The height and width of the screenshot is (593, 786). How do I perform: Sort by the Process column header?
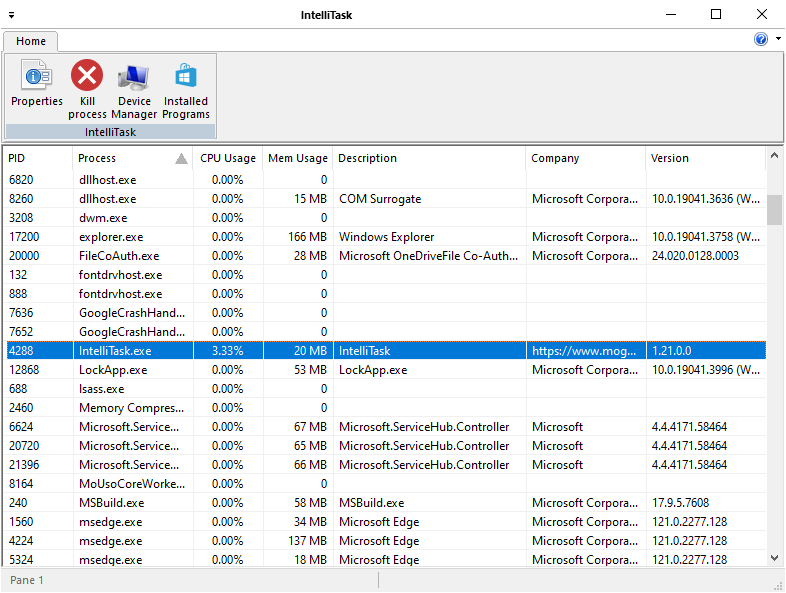[133, 158]
